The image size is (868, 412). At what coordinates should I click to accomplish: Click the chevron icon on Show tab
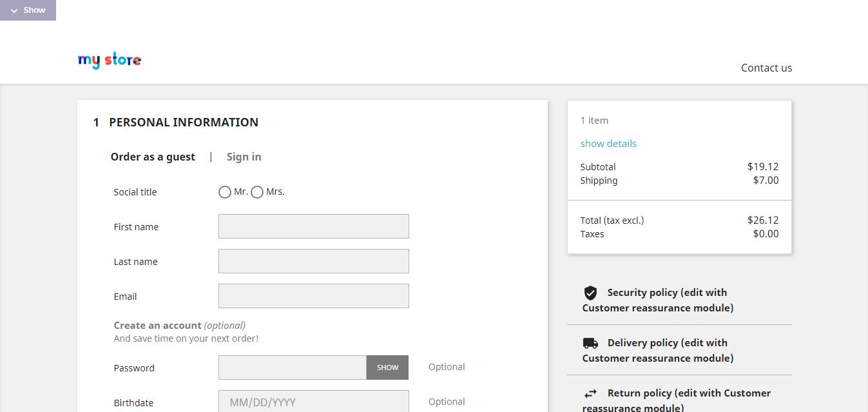14,11
